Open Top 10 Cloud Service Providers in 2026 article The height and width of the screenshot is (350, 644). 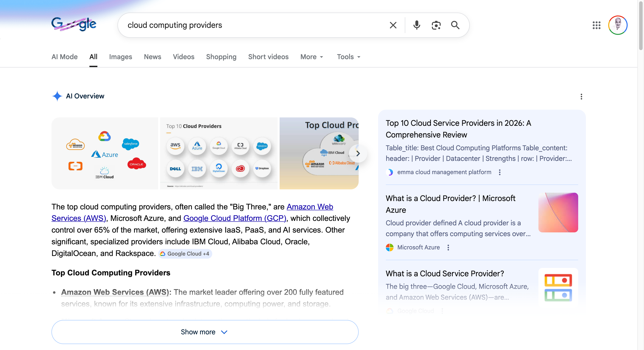click(458, 129)
